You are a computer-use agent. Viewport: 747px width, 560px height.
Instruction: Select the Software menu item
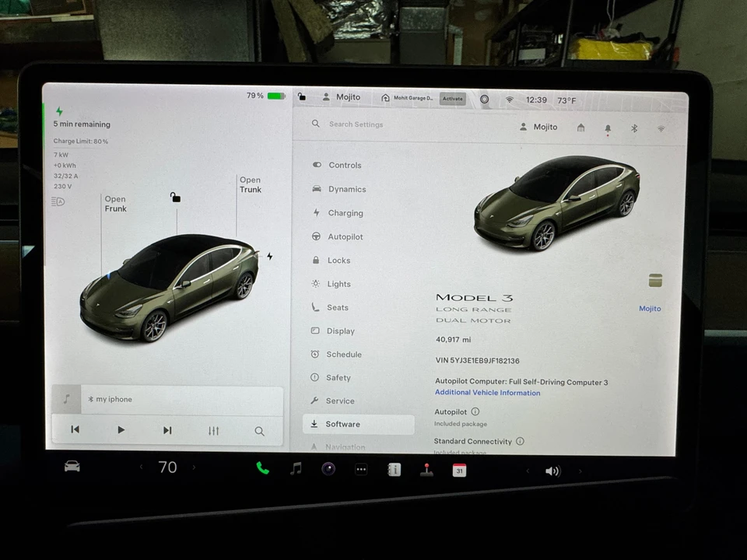coord(358,424)
